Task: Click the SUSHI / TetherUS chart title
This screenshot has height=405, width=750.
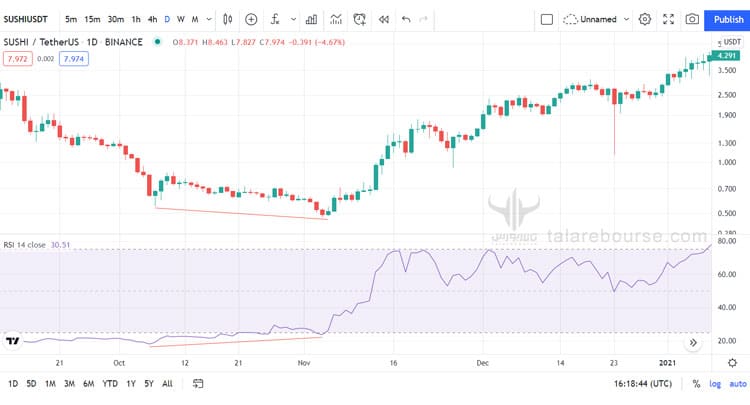Action: (73, 42)
